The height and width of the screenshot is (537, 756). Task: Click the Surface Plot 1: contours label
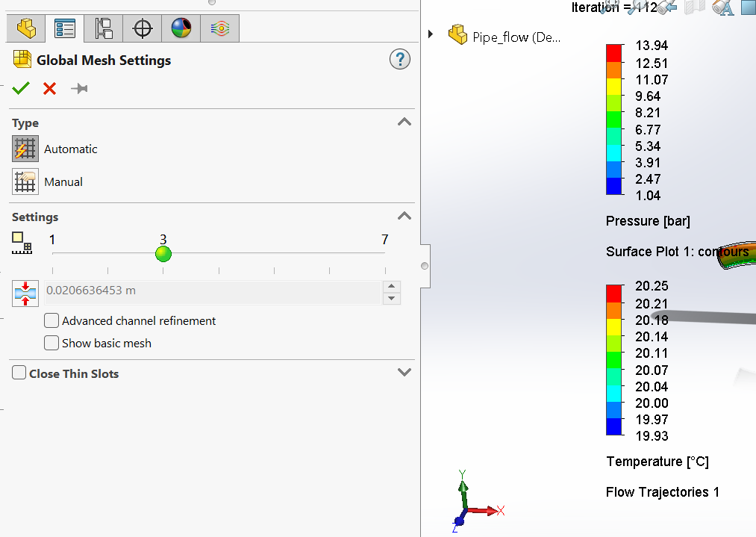(x=678, y=252)
